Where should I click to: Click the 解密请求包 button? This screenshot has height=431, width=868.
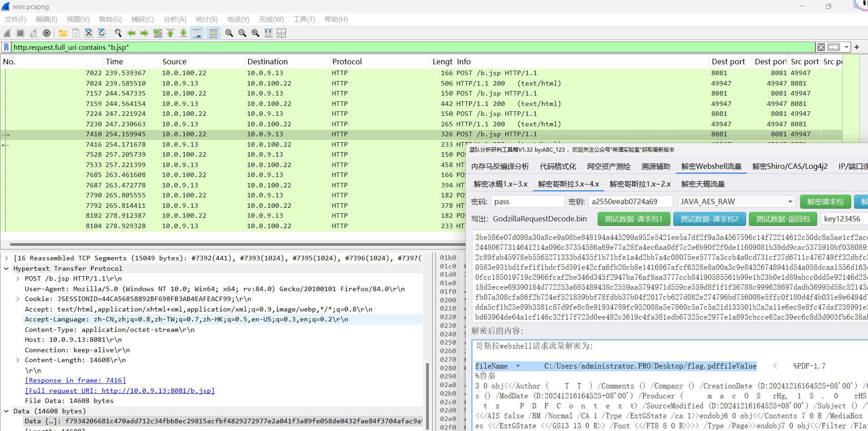pos(825,201)
